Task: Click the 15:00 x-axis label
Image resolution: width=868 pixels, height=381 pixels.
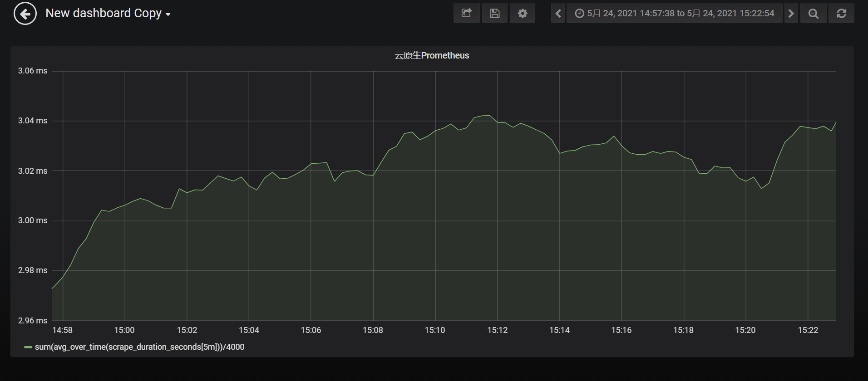Action: (x=124, y=330)
